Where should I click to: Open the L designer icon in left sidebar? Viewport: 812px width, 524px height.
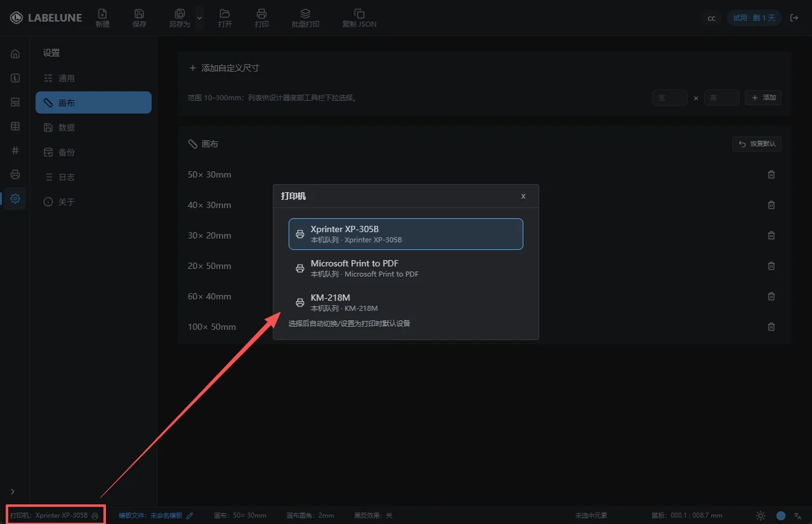(15, 78)
